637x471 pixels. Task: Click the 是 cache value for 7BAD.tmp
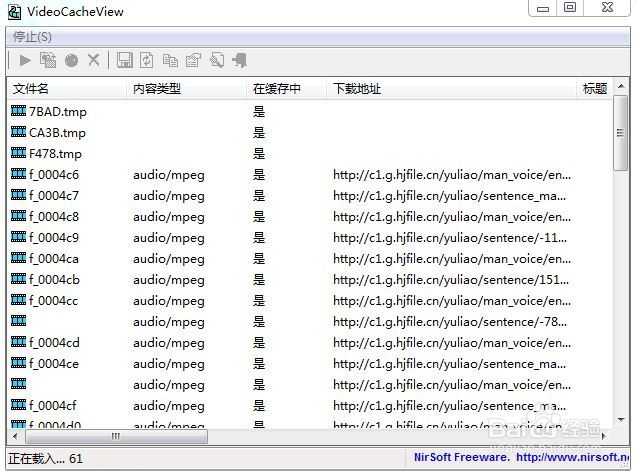259,111
